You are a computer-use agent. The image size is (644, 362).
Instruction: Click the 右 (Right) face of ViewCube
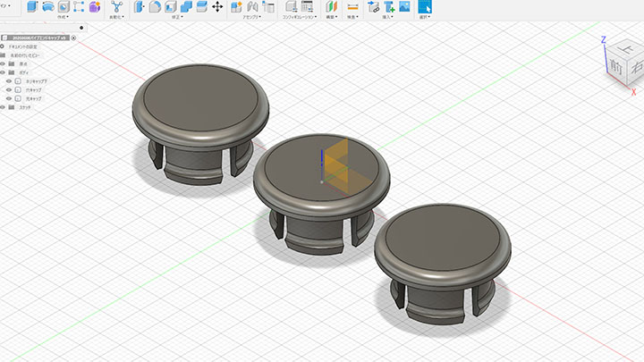pyautogui.click(x=637, y=65)
